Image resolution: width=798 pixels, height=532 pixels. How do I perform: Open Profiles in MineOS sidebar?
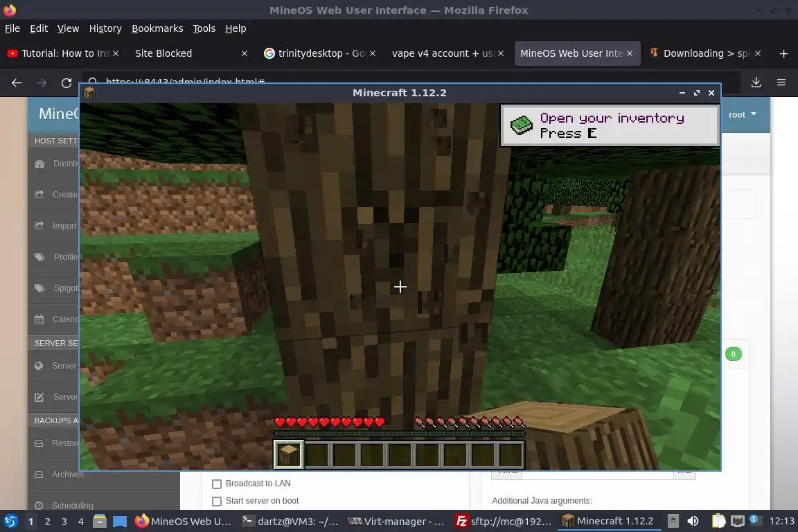pyautogui.click(x=55, y=256)
